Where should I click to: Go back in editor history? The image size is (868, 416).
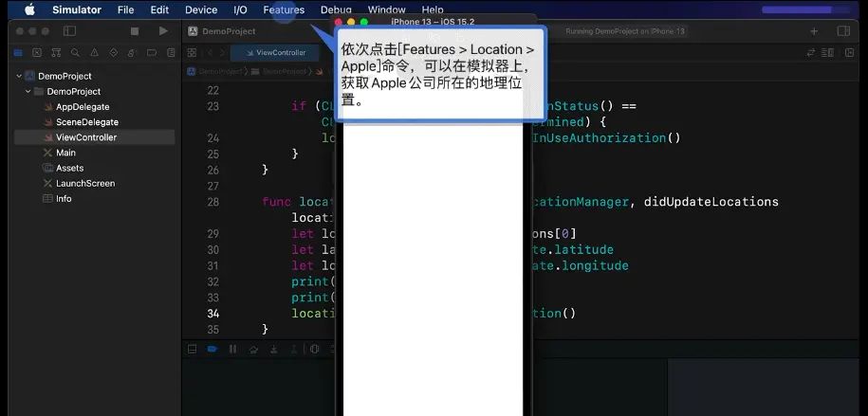coord(210,53)
